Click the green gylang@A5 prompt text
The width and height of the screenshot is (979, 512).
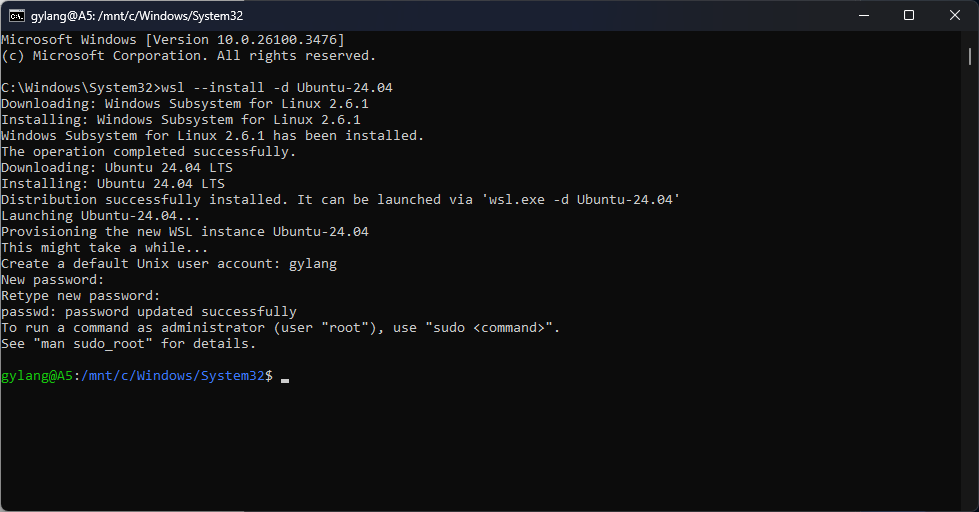[37, 376]
